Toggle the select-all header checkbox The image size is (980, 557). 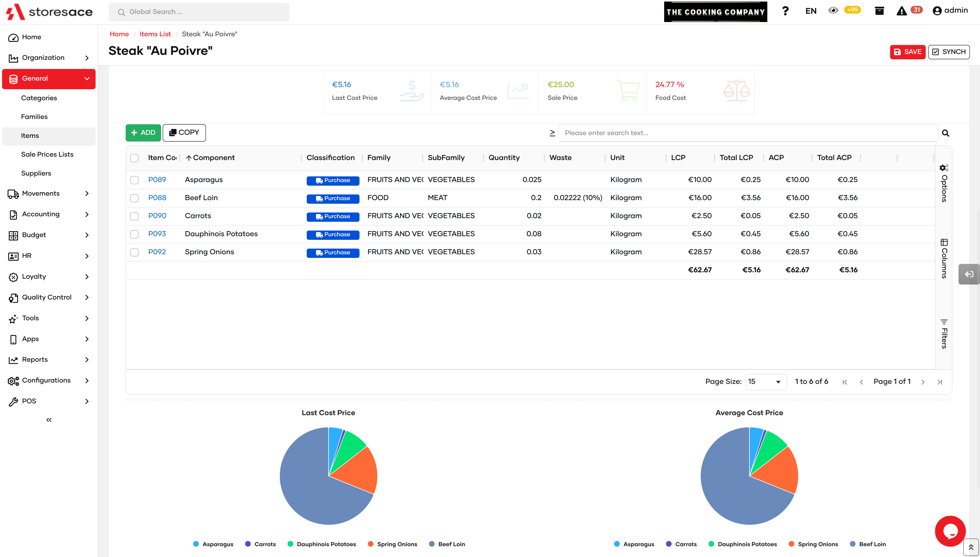click(134, 158)
